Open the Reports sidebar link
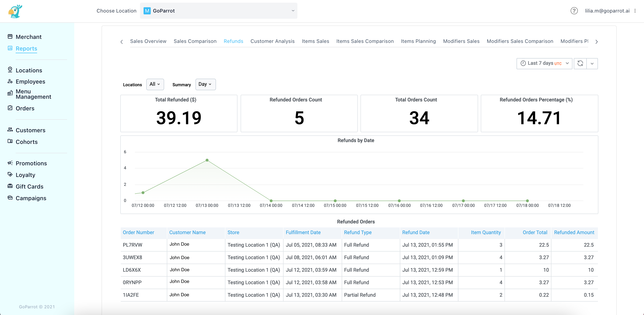 (26, 48)
